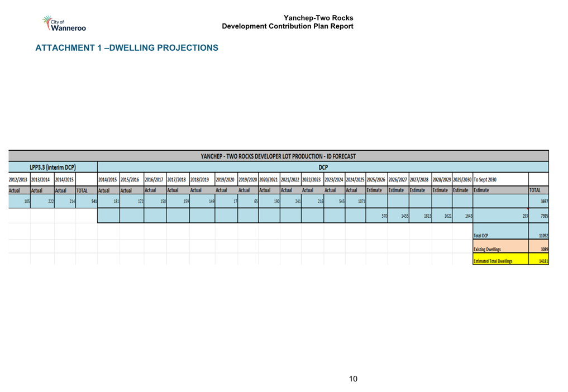Select the yellow 'Estimated Total Dwellings' cell
The image size is (568, 392).
click(499, 260)
